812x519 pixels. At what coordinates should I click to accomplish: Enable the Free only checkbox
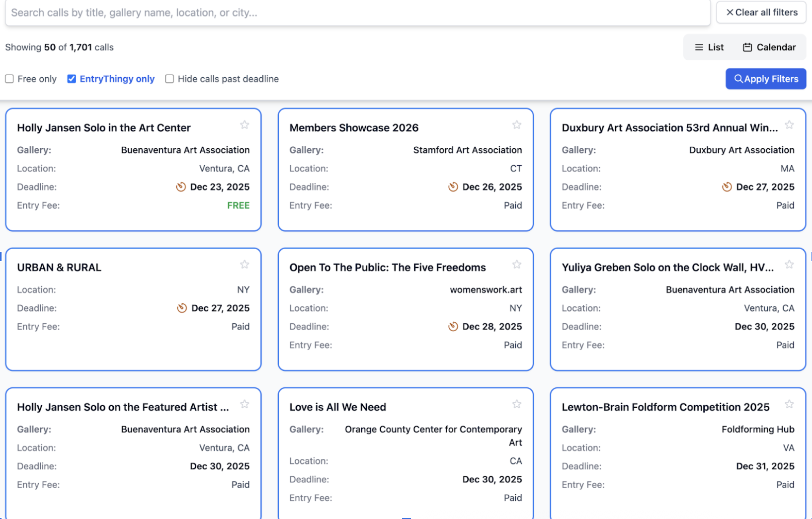[x=9, y=79]
